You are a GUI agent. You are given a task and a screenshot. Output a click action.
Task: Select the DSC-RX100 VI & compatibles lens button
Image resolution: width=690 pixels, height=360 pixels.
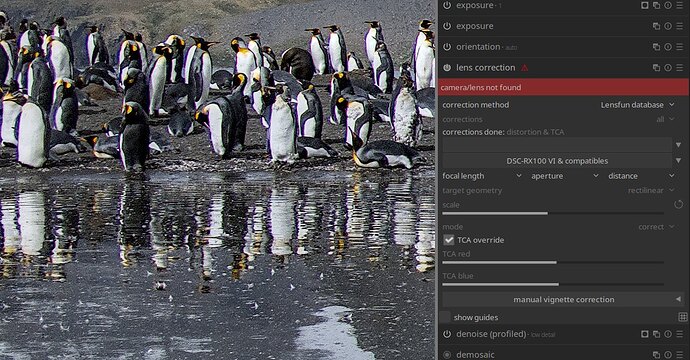pos(557,161)
